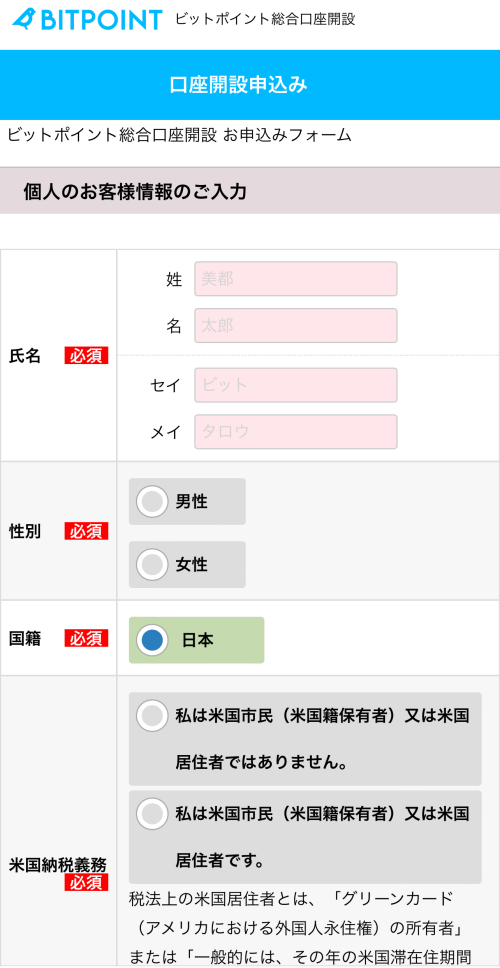Click the 必須 badge next to 性別

click(x=86, y=531)
